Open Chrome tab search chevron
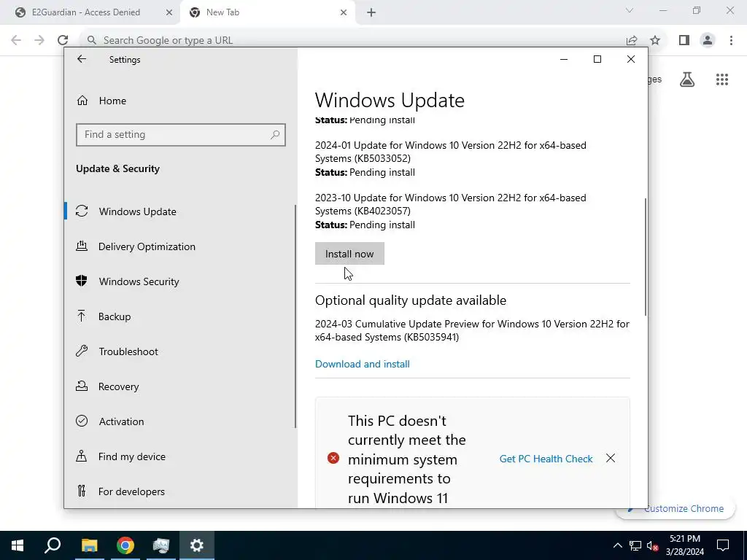This screenshot has width=747, height=560. point(630,10)
